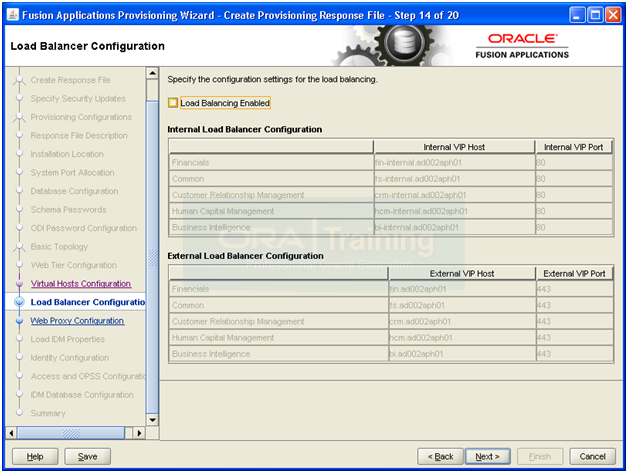
Task: Click the bi-internal.ad002aph01 host field
Action: [454, 227]
